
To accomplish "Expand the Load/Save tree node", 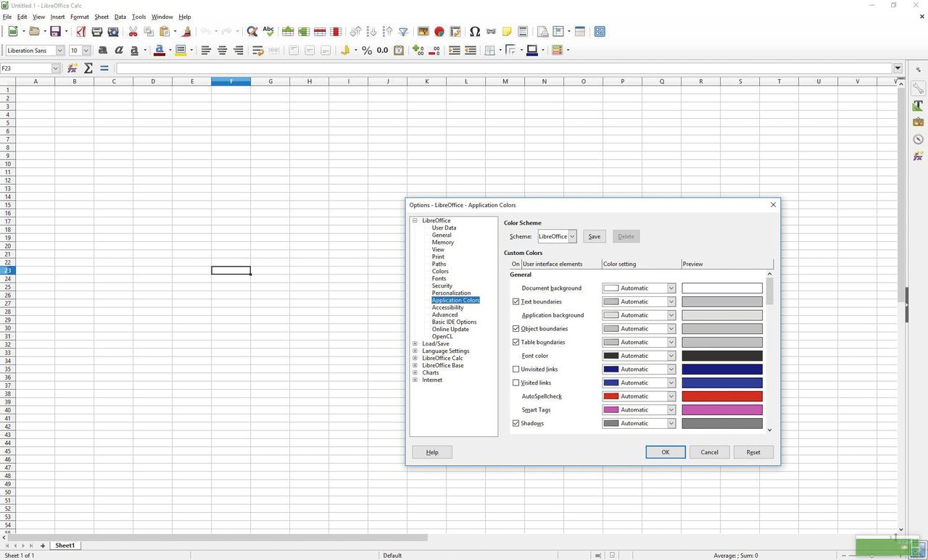I will 415,343.
